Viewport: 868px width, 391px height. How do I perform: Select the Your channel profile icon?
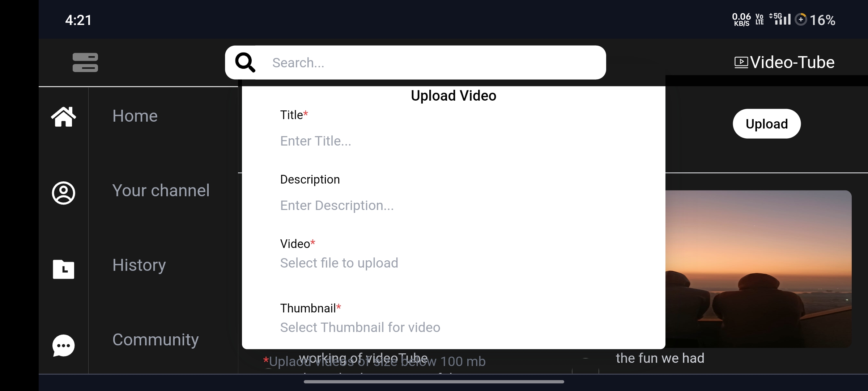[x=64, y=193]
